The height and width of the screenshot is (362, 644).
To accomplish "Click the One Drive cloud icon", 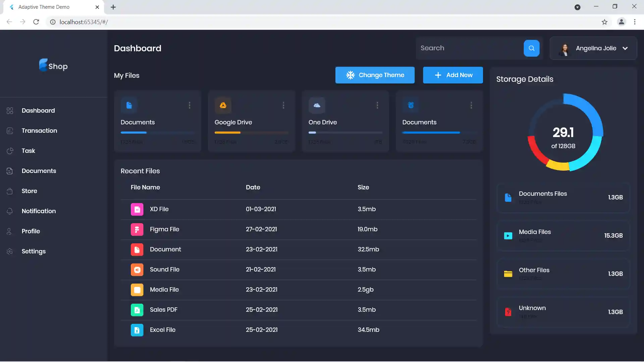I will click(x=317, y=106).
